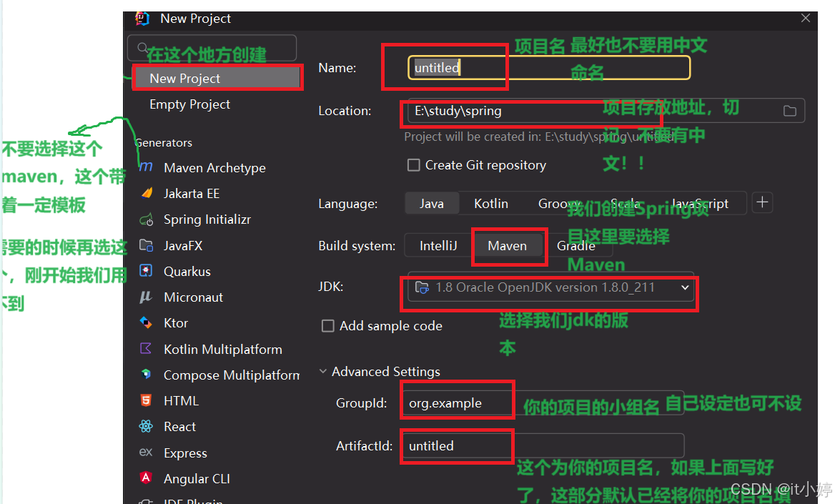The height and width of the screenshot is (504, 835).
Task: Browse for location with folder icon
Action: click(790, 111)
